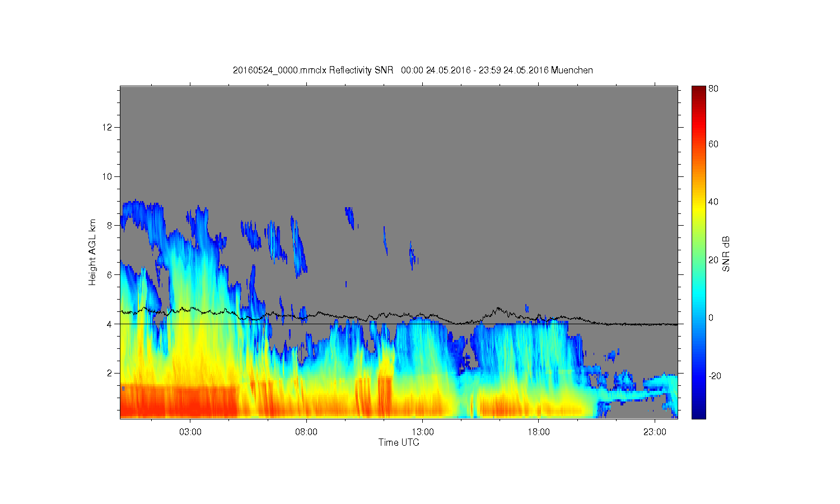Click the plot title text 20160524_0000.mmclx

tap(279, 71)
